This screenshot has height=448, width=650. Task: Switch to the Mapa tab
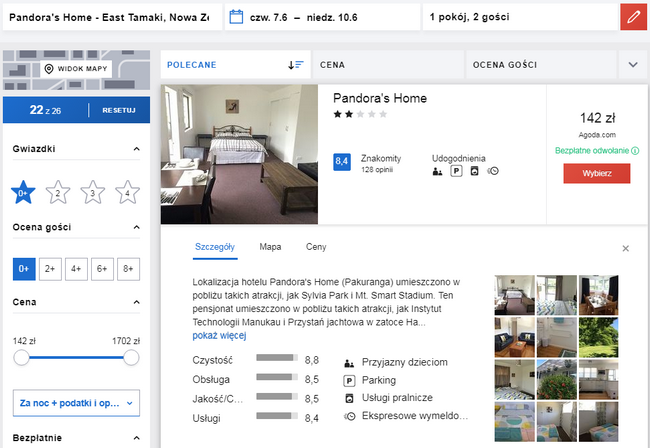[x=270, y=246]
